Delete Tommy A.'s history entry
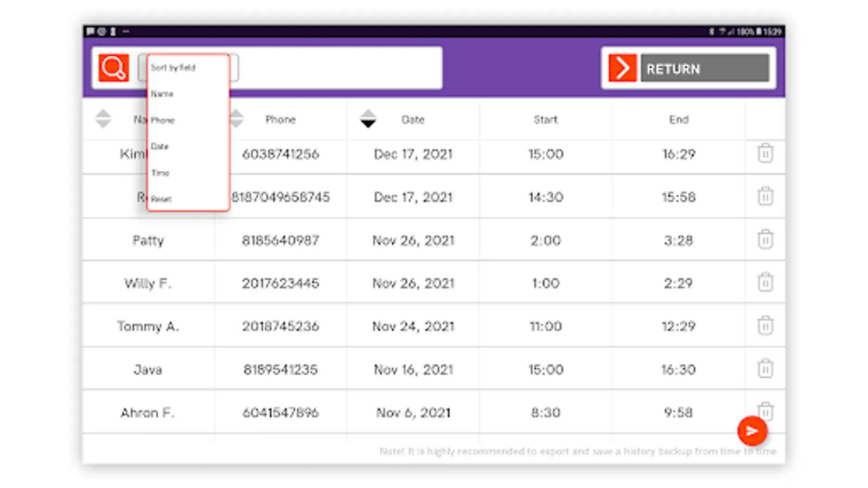 pyautogui.click(x=765, y=325)
